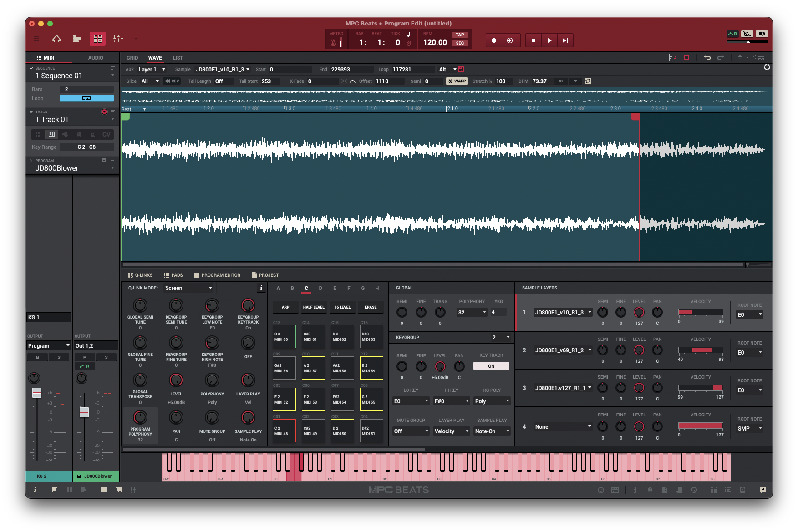Open the Layer 1 dropdown
798x532 pixels.
click(152, 69)
